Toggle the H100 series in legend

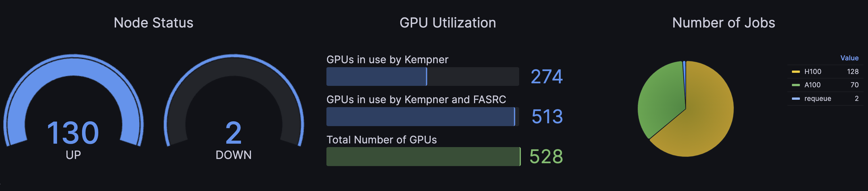812,72
